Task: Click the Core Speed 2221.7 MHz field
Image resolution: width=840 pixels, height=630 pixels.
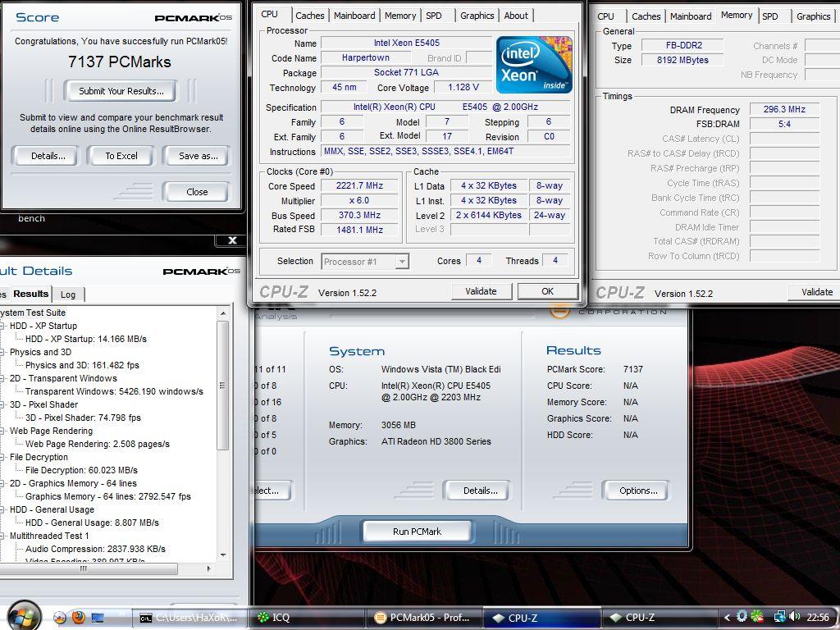Action: (x=359, y=186)
